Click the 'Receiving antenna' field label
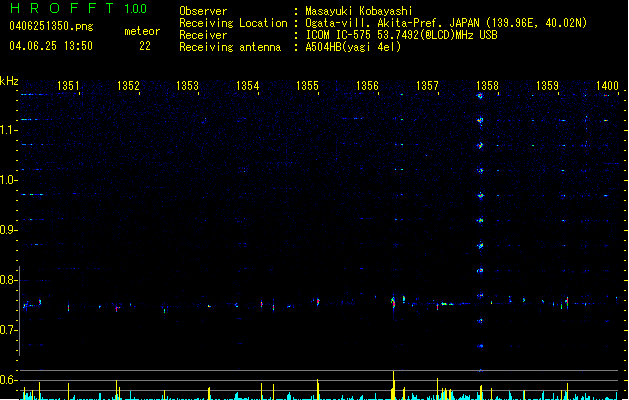 click(230, 47)
